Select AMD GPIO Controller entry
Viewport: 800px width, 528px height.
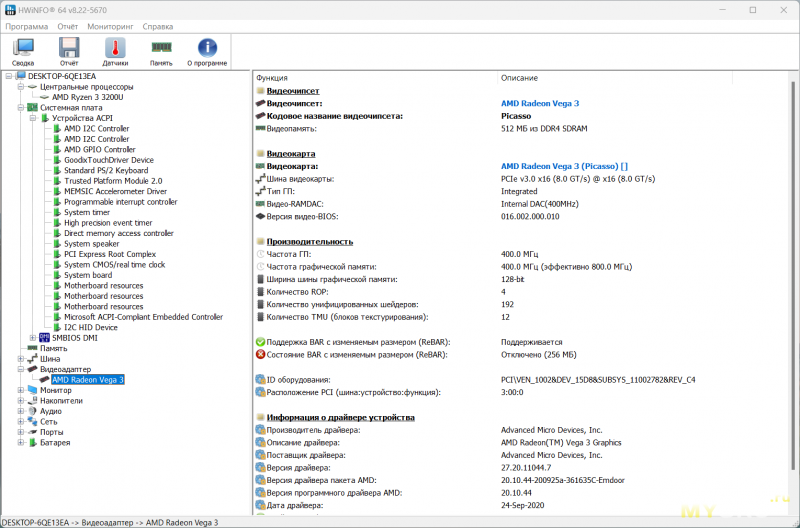(99, 149)
